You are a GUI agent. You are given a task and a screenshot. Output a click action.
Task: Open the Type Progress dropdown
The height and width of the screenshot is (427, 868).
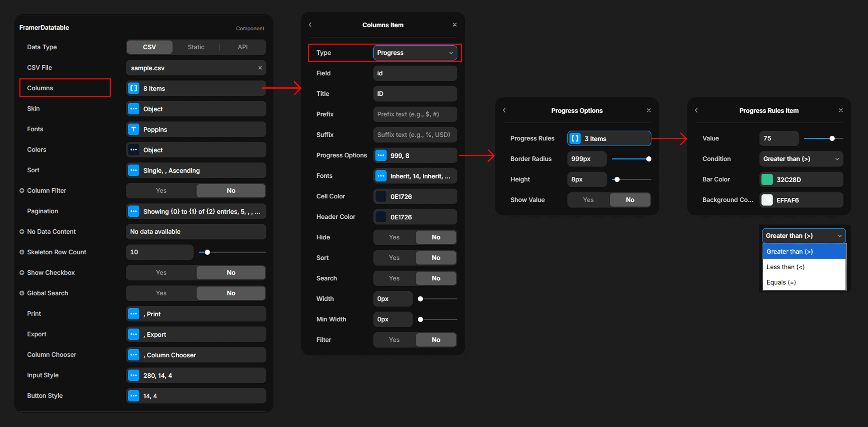click(x=415, y=53)
